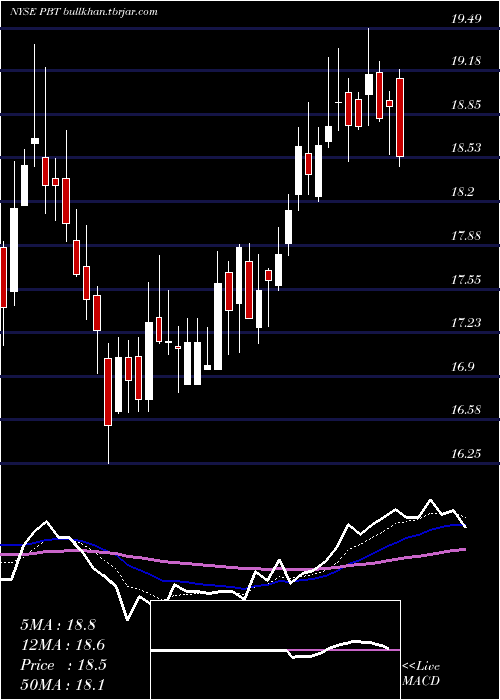Screen dimensions: 500x700
Task: Click the '12MA : 18.6' readout
Action: 62,645
